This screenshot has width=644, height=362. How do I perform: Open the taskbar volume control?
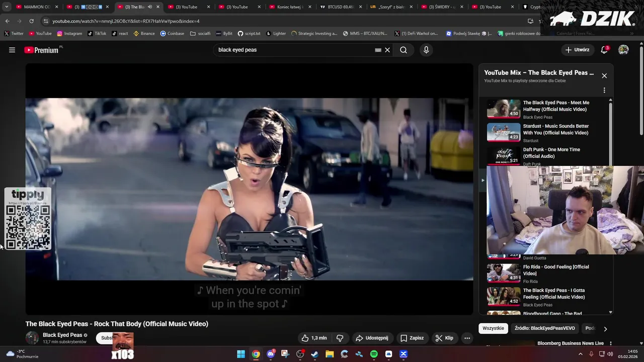(x=610, y=354)
